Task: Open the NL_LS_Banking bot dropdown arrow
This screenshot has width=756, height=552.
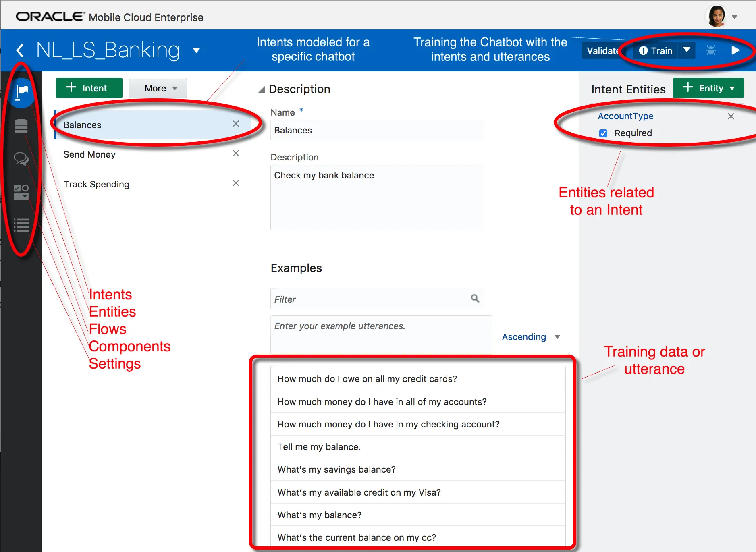Action: pos(196,50)
